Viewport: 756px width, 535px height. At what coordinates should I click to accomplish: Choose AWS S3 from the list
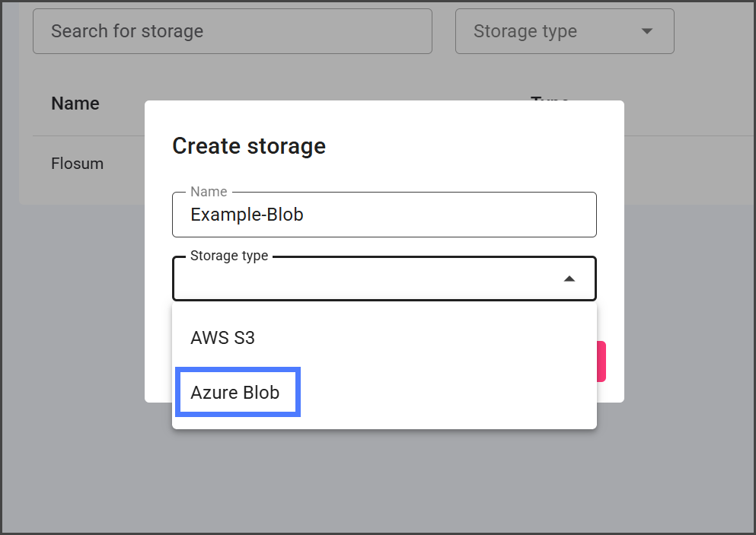(x=222, y=338)
